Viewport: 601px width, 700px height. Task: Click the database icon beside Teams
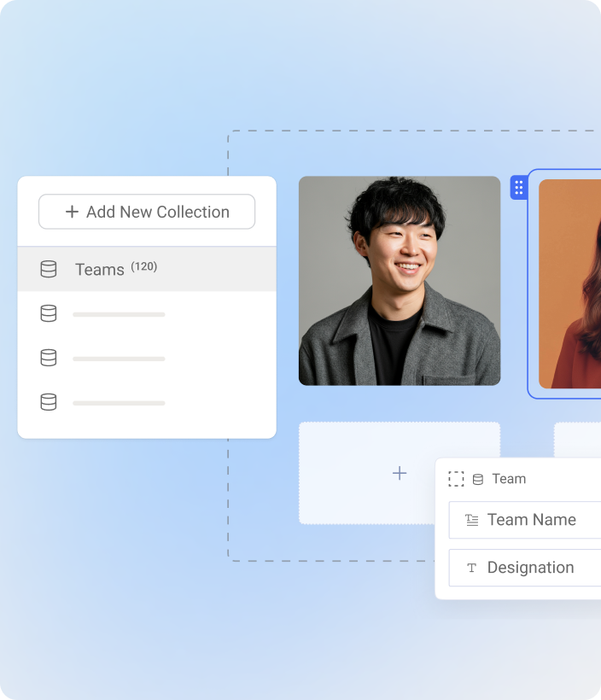pyautogui.click(x=48, y=269)
